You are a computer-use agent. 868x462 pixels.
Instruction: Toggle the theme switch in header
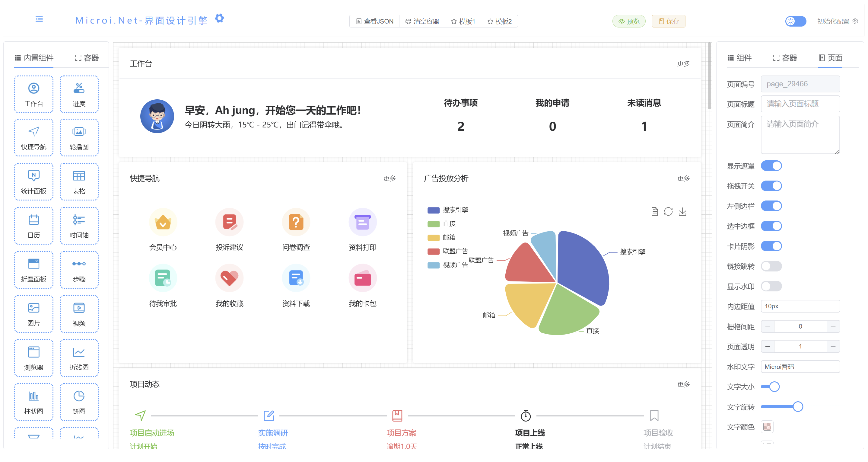point(795,21)
